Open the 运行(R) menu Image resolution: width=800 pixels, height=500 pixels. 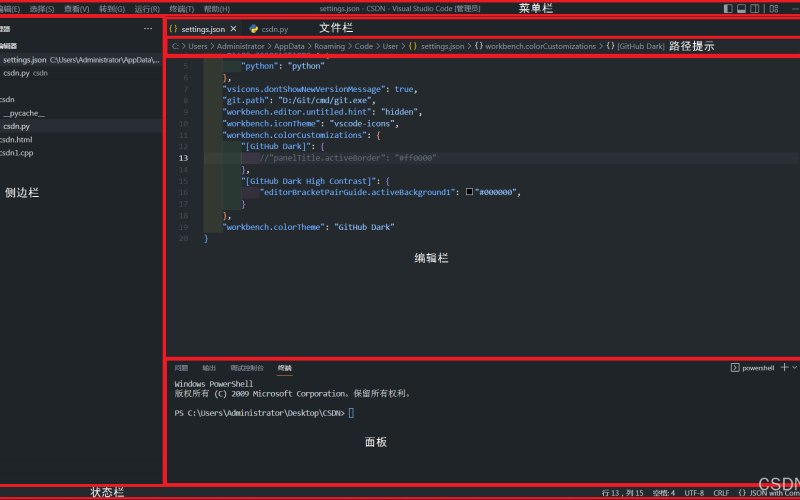coord(147,9)
